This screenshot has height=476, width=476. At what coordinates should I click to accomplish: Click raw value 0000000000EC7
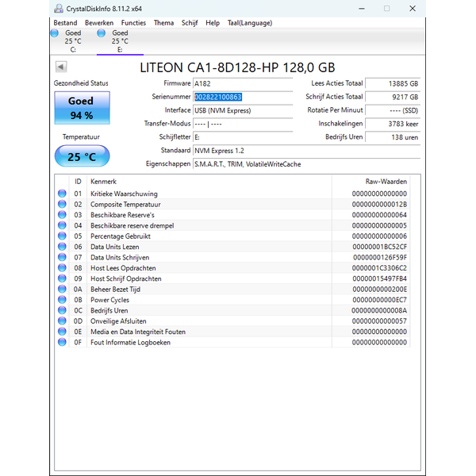click(379, 300)
